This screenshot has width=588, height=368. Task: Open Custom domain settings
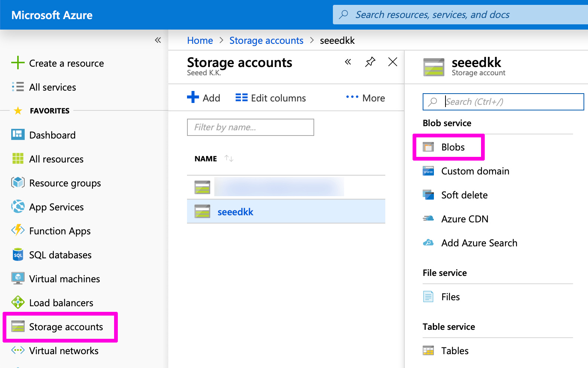coord(475,171)
